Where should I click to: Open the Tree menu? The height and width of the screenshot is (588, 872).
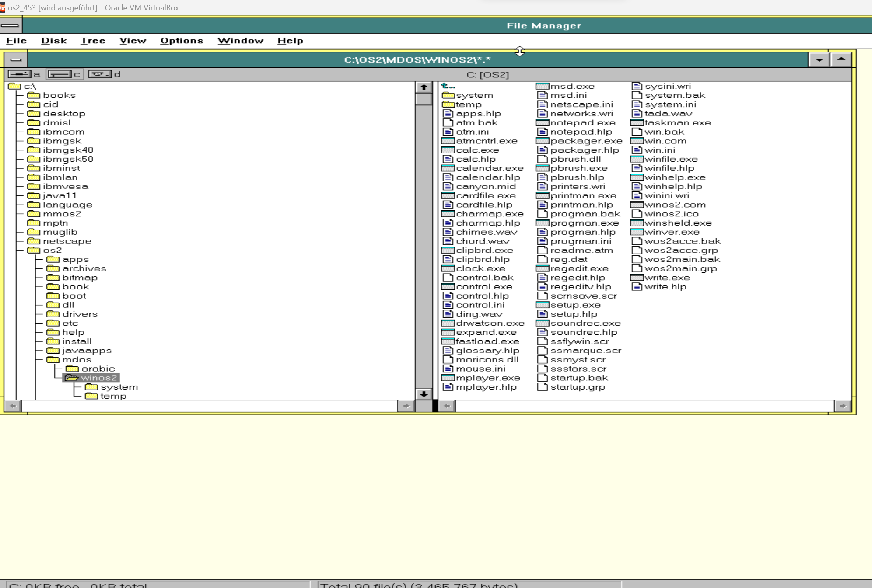click(x=93, y=41)
